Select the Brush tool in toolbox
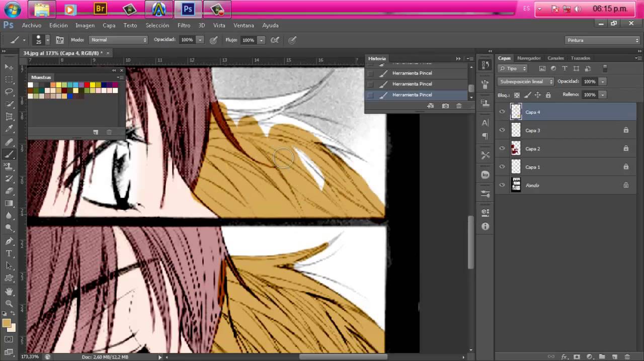 coord(9,155)
